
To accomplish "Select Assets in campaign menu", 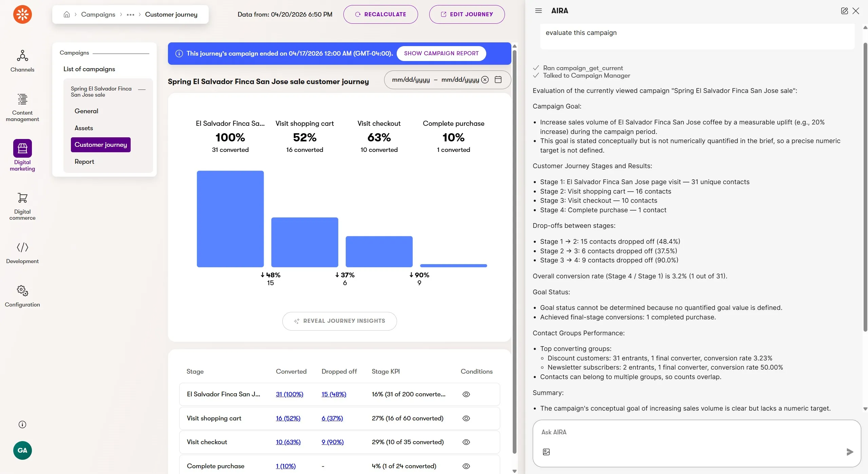I will coord(84,128).
